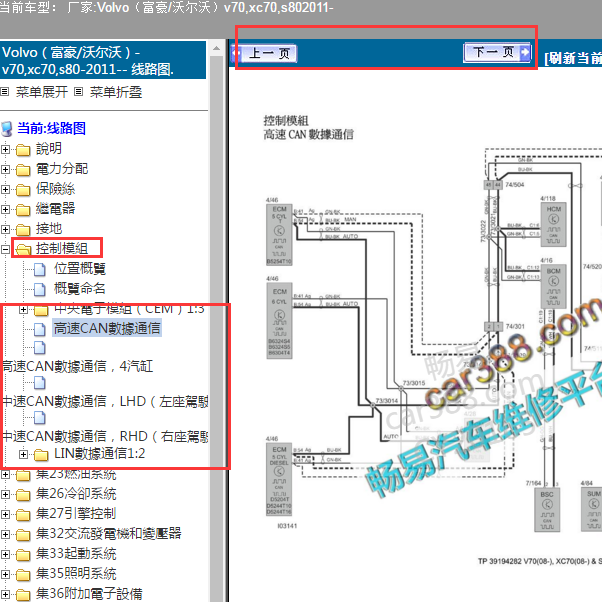Click folder icon of 保險絲
This screenshot has height=602, width=602.
[23, 190]
